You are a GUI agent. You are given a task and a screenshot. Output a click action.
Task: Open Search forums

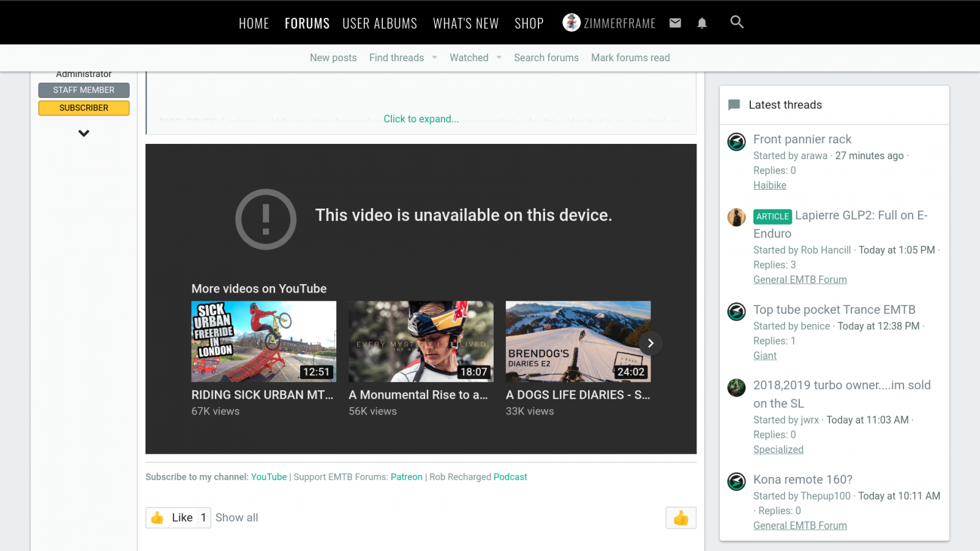point(546,58)
